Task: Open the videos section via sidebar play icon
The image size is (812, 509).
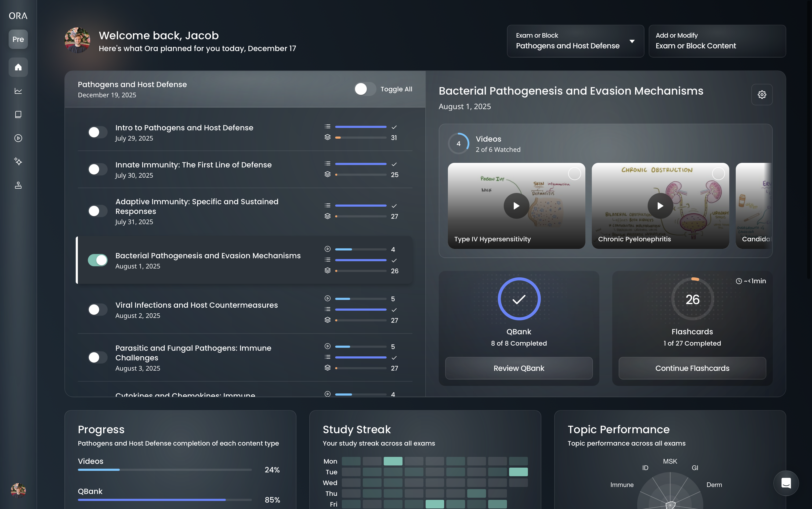Action: (18, 138)
